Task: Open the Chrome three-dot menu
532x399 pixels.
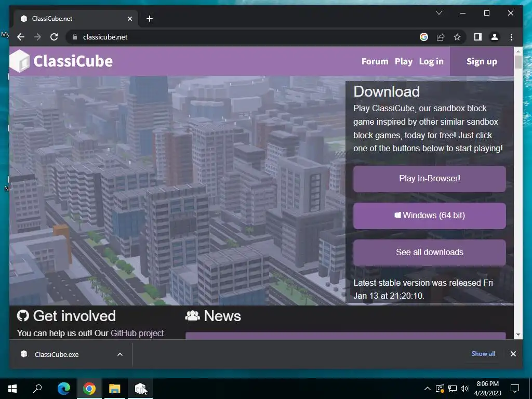Action: pyautogui.click(x=511, y=37)
